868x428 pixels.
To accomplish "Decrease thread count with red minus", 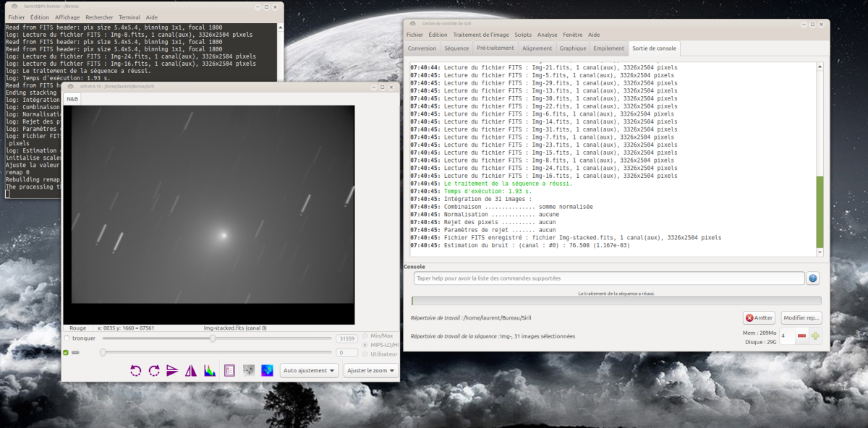I will point(801,335).
